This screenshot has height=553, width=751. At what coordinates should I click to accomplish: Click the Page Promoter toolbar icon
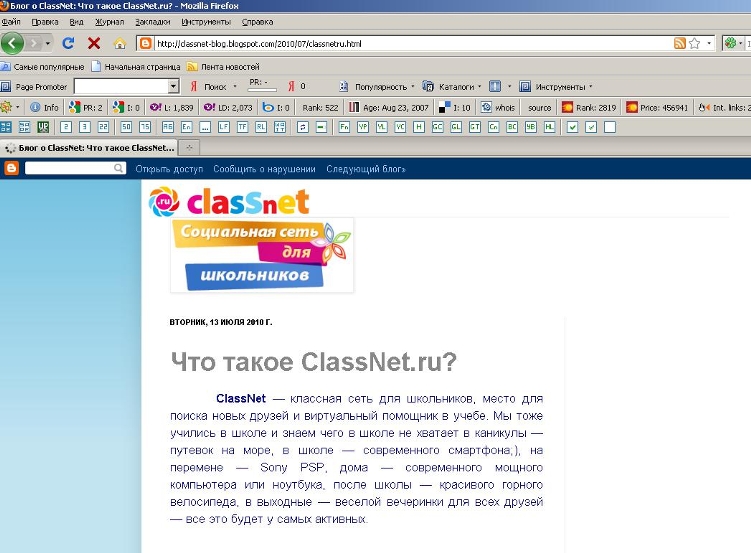(6, 87)
